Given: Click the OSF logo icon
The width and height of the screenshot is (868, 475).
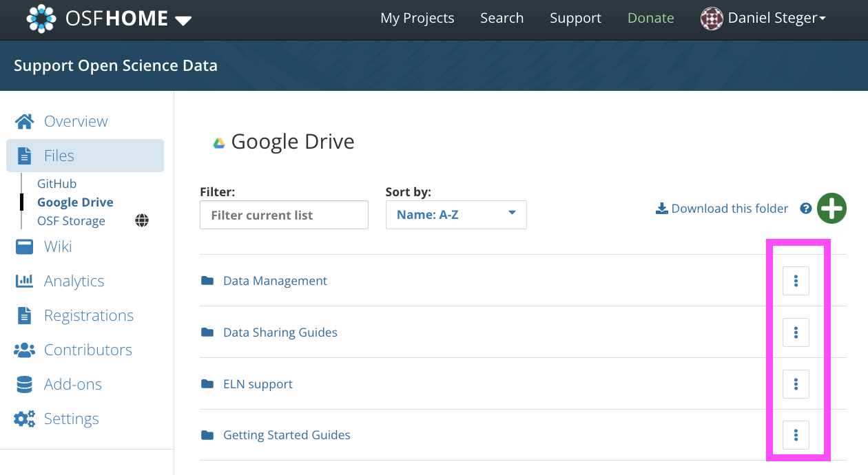Looking at the screenshot, I should 41,19.
